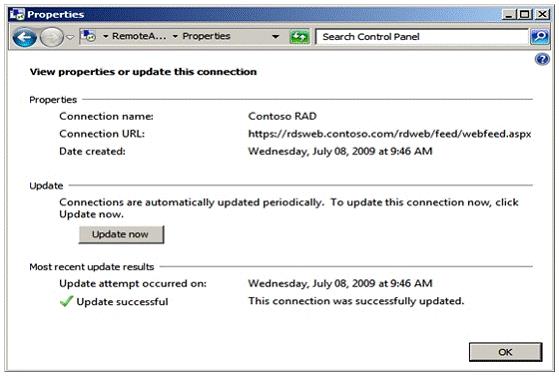Viewport: 559px width, 376px height.
Task: Click the greyed Forward navigation arrow
Action: [52, 37]
